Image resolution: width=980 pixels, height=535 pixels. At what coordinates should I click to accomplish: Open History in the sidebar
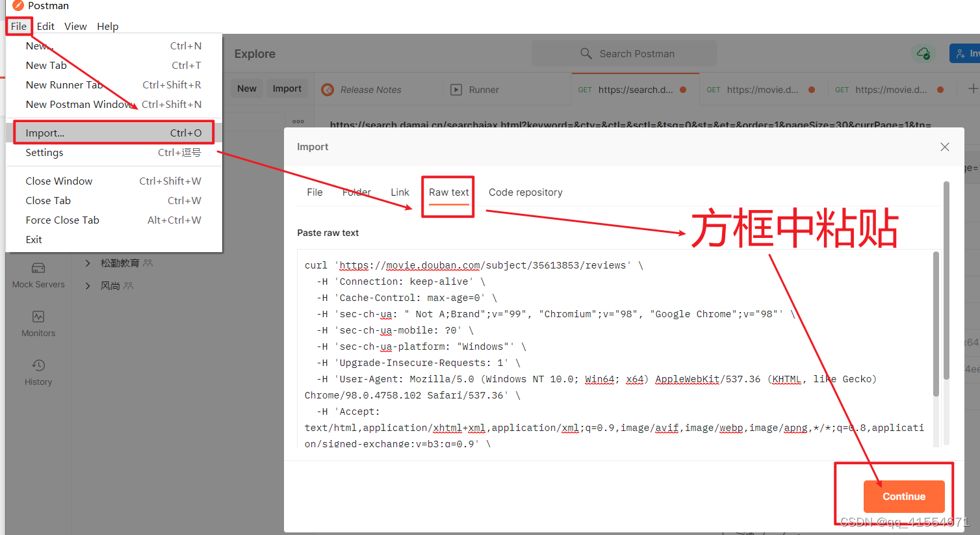pos(38,372)
